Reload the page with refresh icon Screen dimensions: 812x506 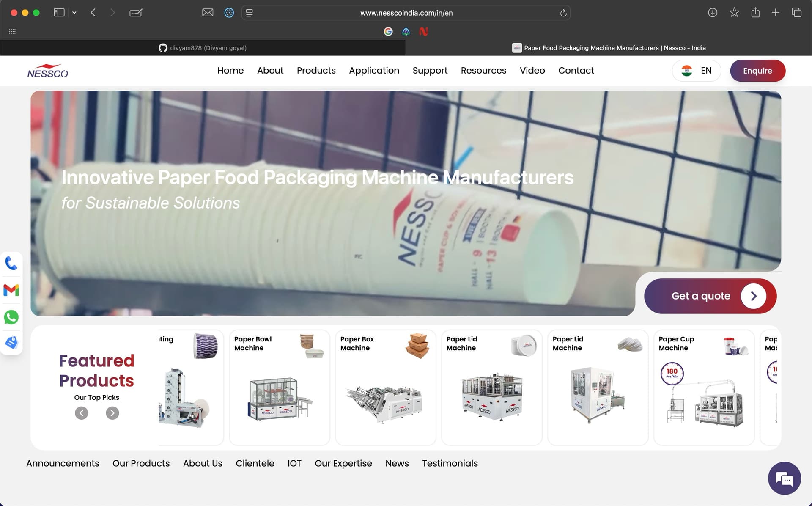[563, 13]
